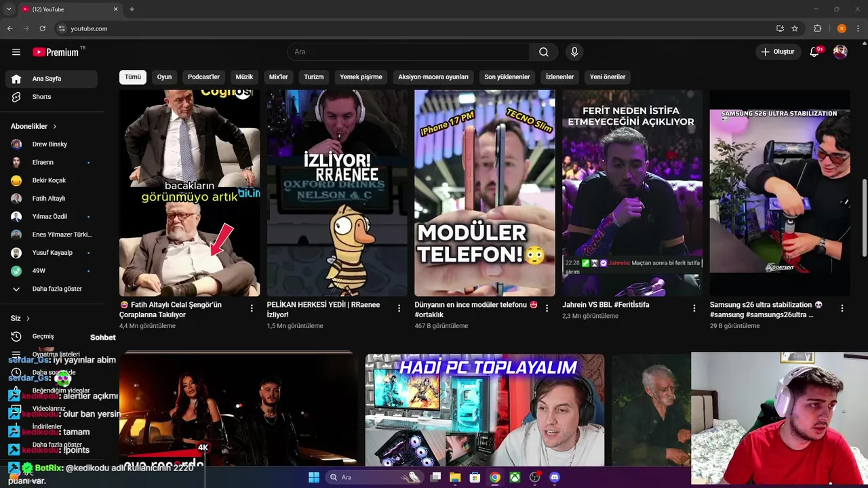The width and height of the screenshot is (868, 488).
Task: View site information icon beside youtube.com
Action: pos(62,28)
